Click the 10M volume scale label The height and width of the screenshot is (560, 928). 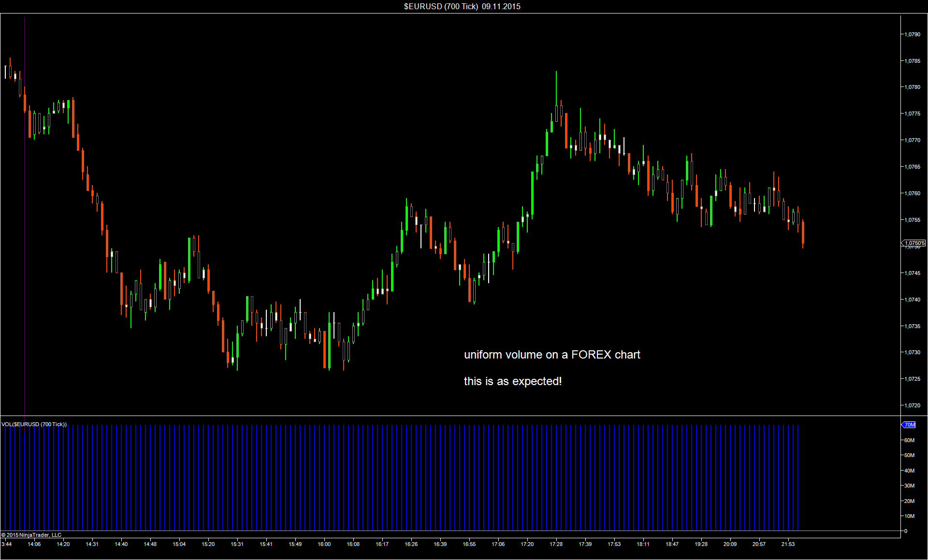(909, 516)
